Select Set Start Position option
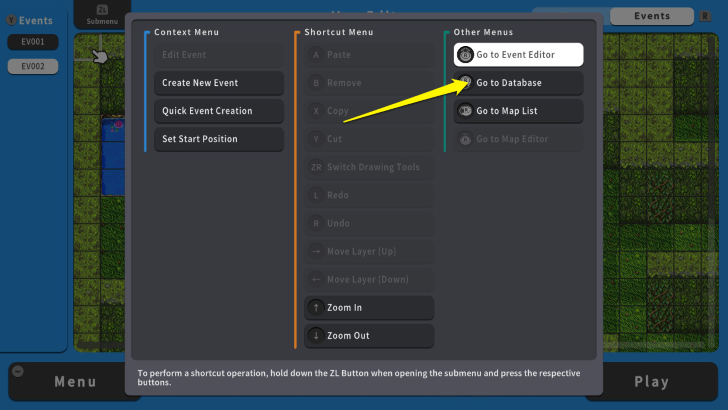728x410 pixels. [218, 139]
